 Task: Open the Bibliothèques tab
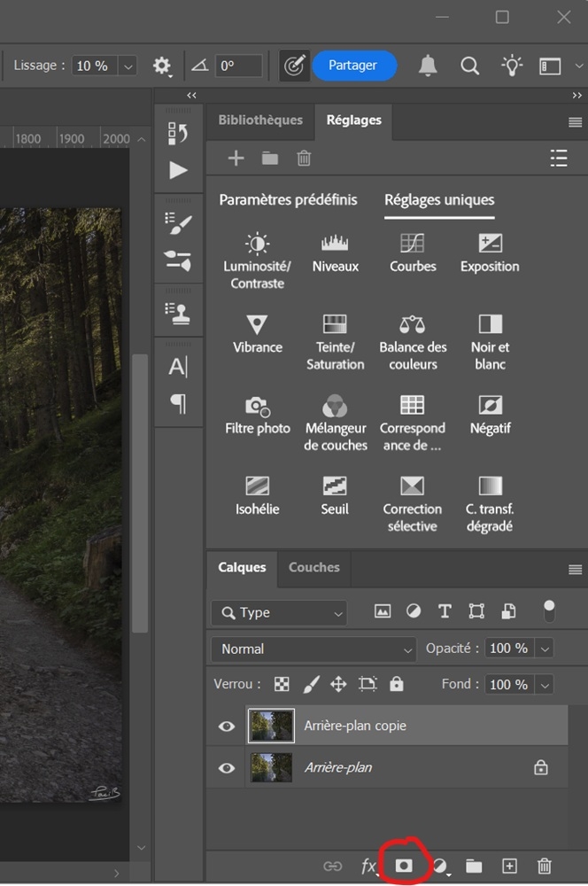[x=260, y=120]
